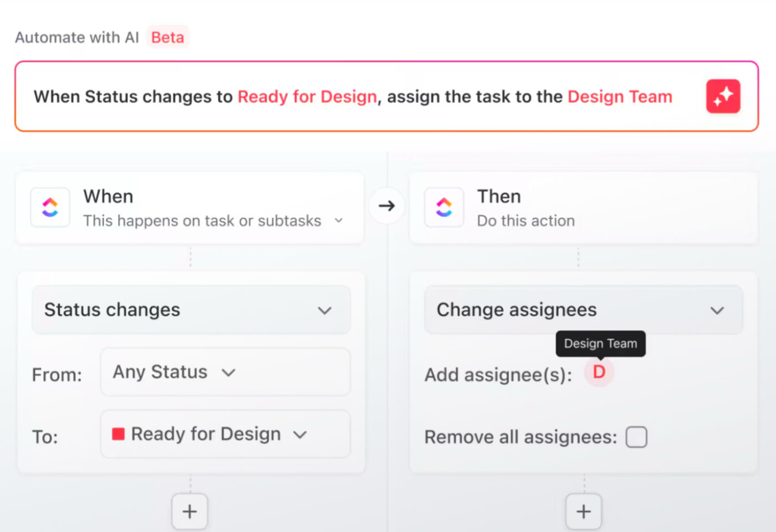Click the AI sparkle generate button

click(723, 96)
